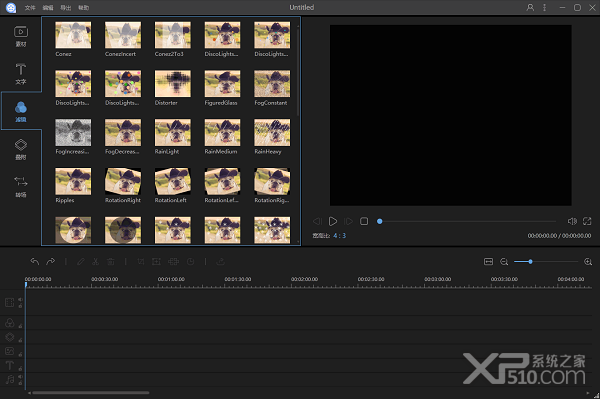Step to previous frame in preview
Viewport: 600px width, 399px height.
click(x=317, y=221)
